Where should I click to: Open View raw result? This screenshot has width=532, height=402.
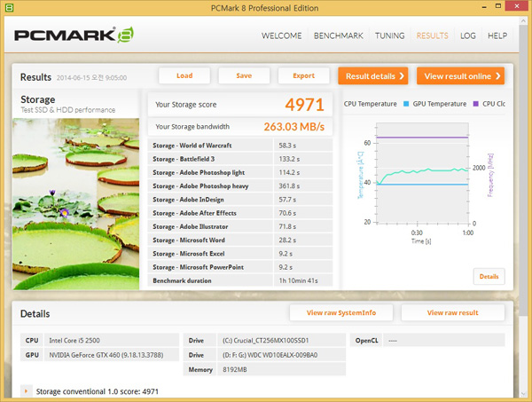click(x=452, y=312)
